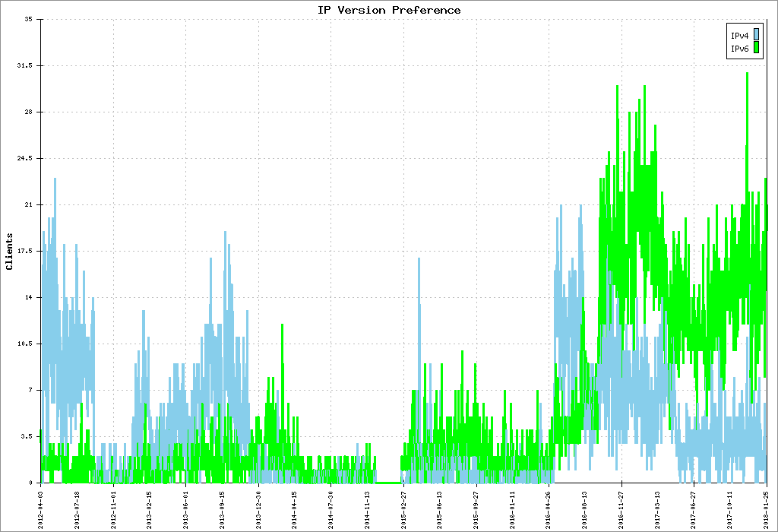
Task: Select the IPv4 legend label
Action: tap(739, 36)
